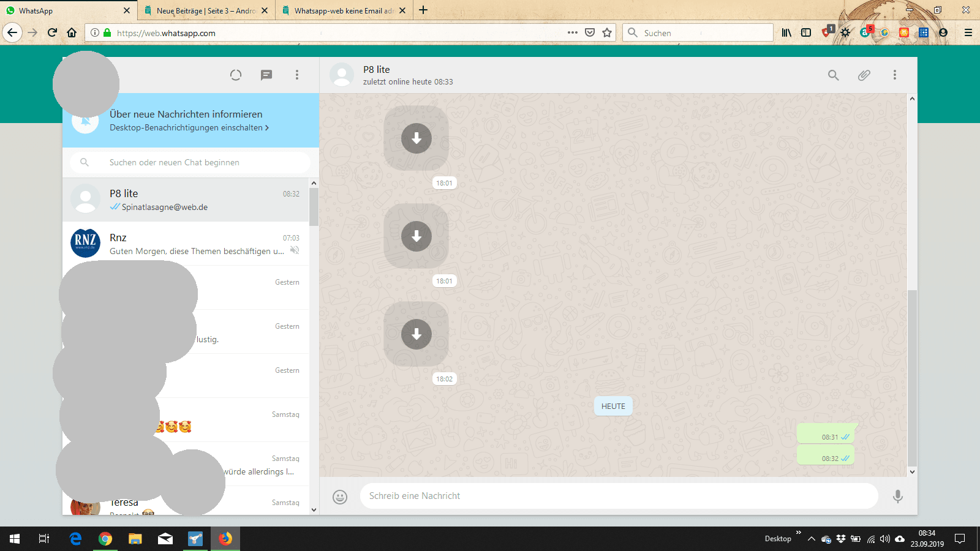
Task: Open P8 lite contact info from header name
Action: coord(377,70)
